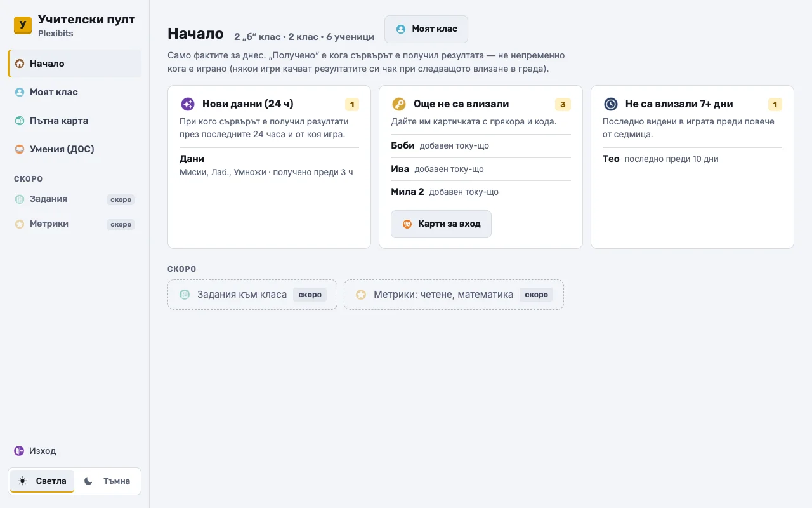Image resolution: width=812 pixels, height=508 pixels.
Task: Click the Моят клас button in header
Action: [x=426, y=29]
